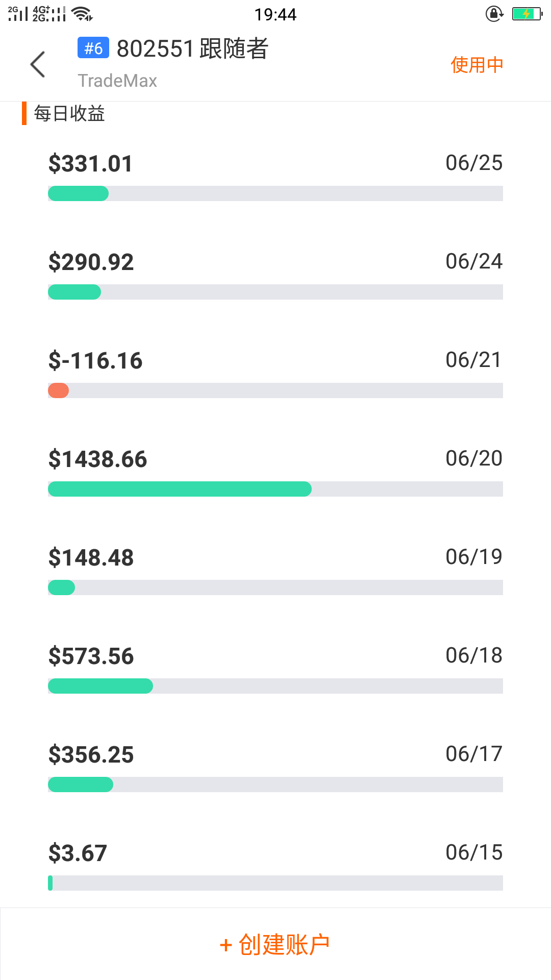Tap the 06/17 date label
The height and width of the screenshot is (980, 551).
point(474,754)
